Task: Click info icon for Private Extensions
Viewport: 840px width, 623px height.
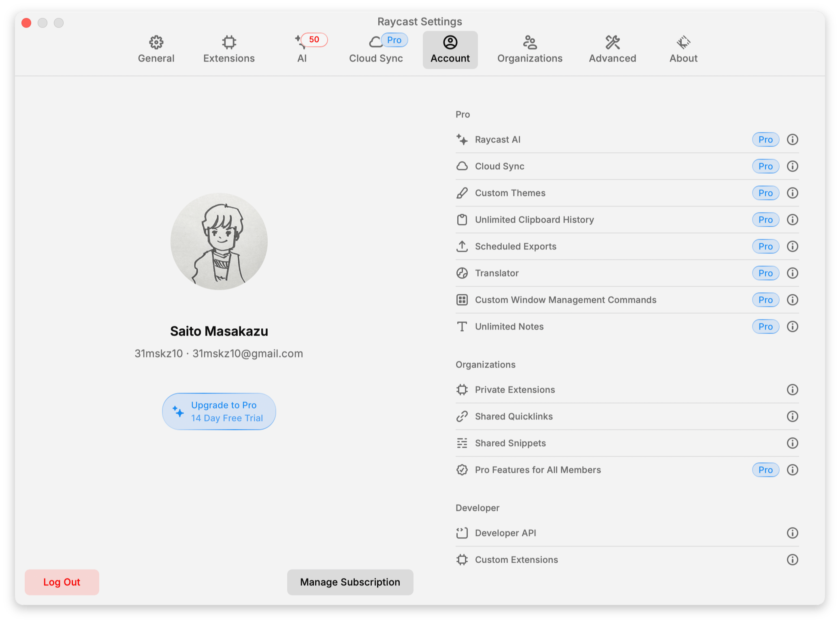Action: [x=792, y=390]
